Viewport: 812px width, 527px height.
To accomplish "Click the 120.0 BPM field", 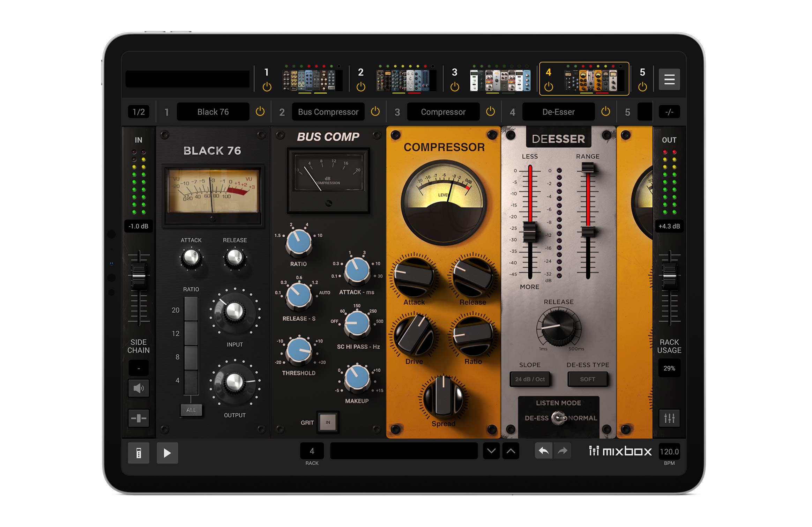I will [x=669, y=451].
